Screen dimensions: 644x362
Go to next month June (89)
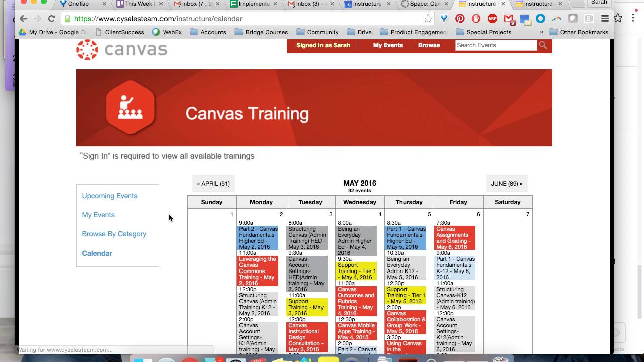tap(507, 184)
